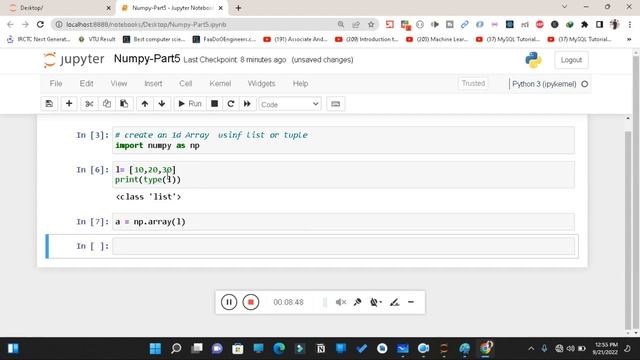Image resolution: width=640 pixels, height=360 pixels.
Task: Open the browser extensions puzzle icon
Action: [x=584, y=24]
